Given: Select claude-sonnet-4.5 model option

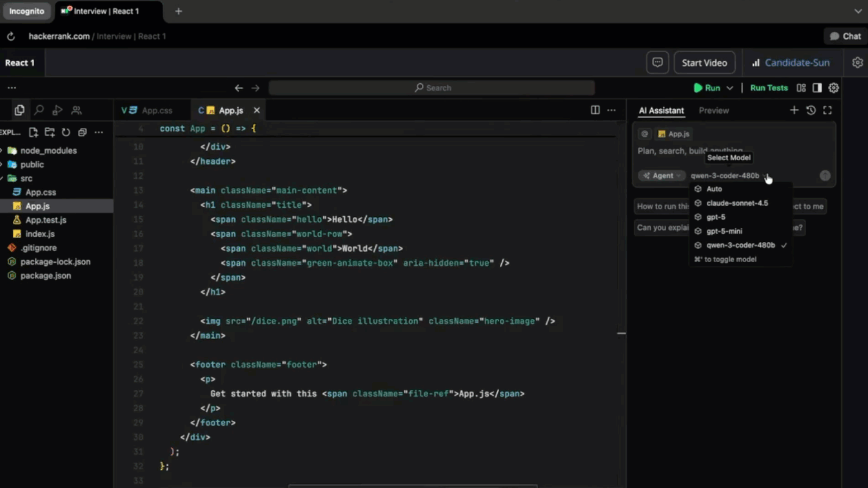Looking at the screenshot, I should point(737,203).
